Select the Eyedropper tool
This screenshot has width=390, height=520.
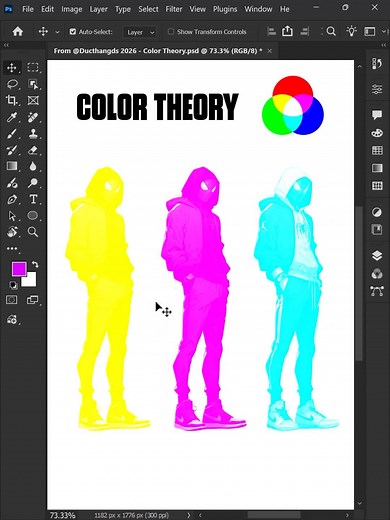click(x=12, y=117)
